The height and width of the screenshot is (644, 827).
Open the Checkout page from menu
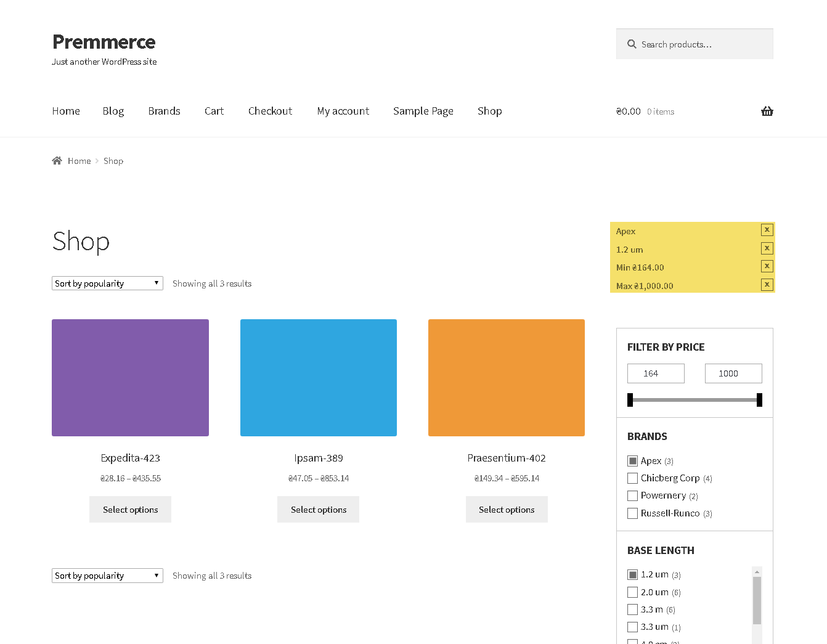[x=270, y=111]
